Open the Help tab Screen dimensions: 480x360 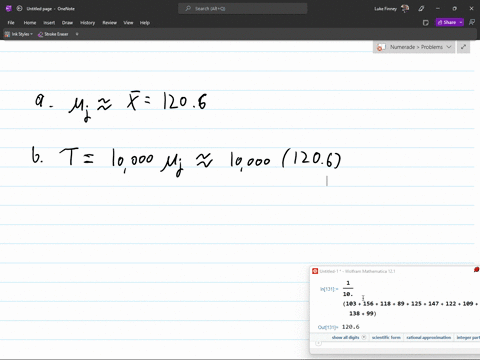point(145,23)
